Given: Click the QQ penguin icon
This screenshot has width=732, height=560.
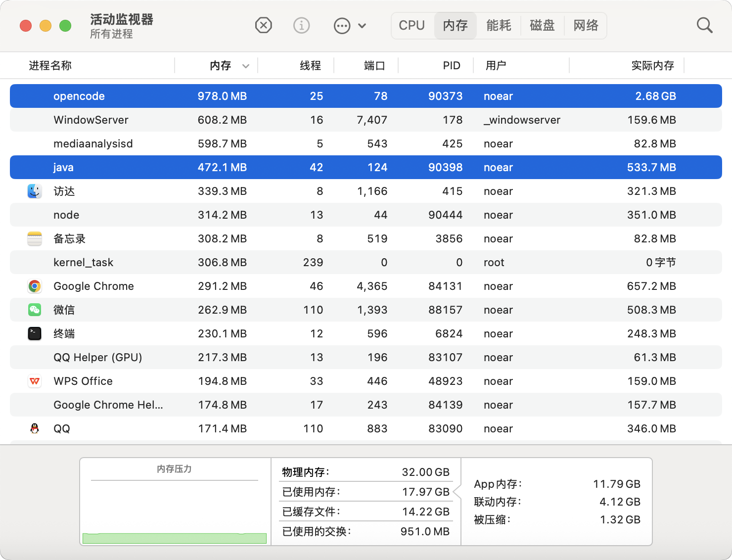Looking at the screenshot, I should coord(35,428).
